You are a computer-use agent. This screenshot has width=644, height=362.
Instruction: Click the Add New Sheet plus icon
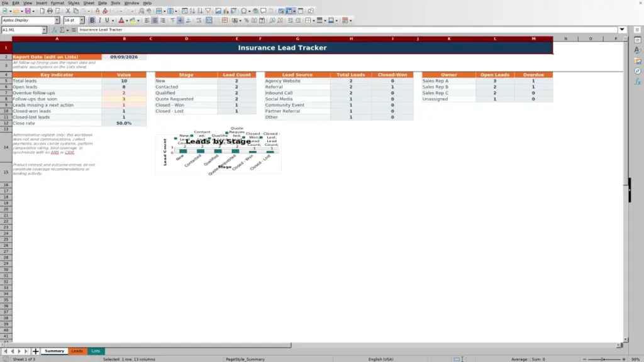pos(36,351)
